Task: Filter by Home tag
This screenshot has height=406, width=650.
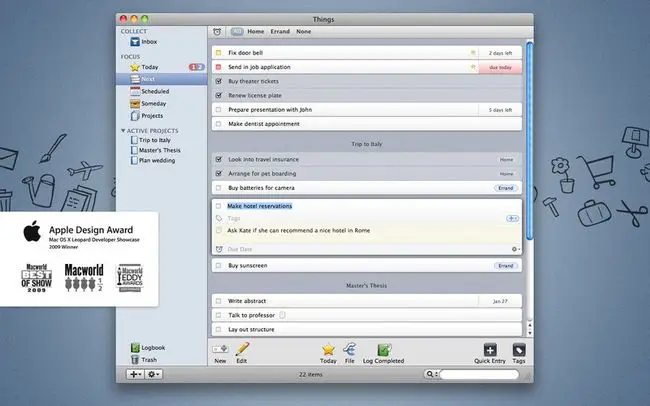Action: pyautogui.click(x=255, y=32)
